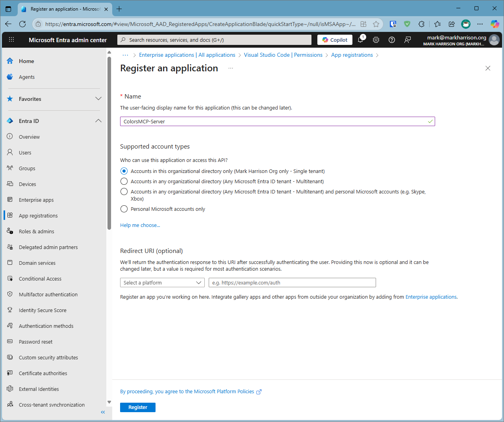This screenshot has width=504, height=422.
Task: Open the settings gear in the header
Action: pyautogui.click(x=376, y=40)
